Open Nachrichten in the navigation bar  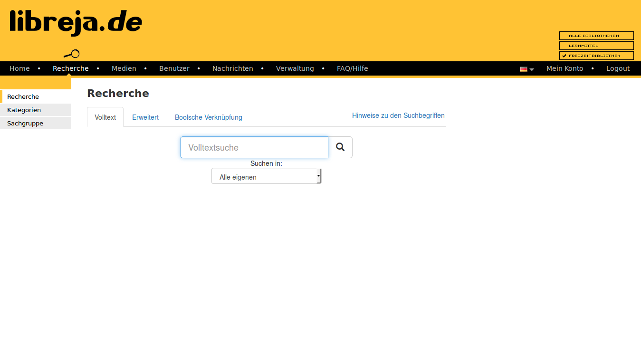[232, 68]
